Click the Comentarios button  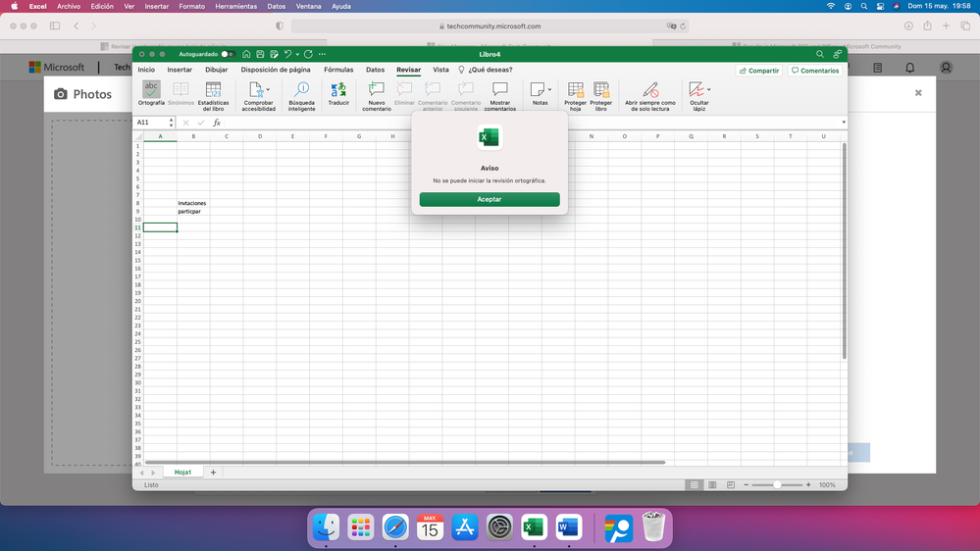[x=815, y=71]
